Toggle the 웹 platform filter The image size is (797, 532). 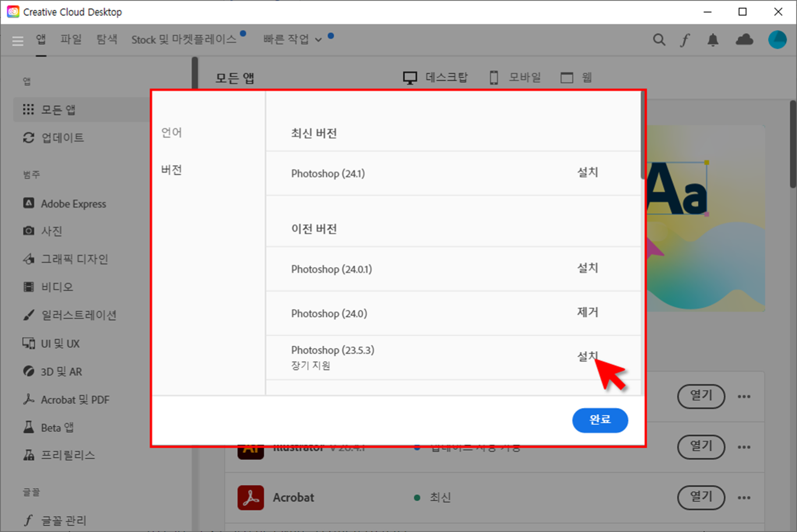(577, 77)
